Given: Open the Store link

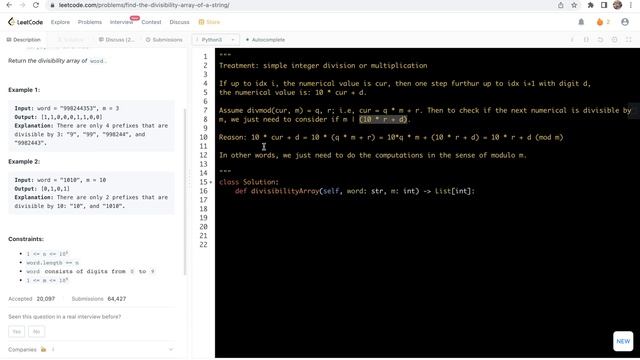Looking at the screenshot, I should (209, 22).
